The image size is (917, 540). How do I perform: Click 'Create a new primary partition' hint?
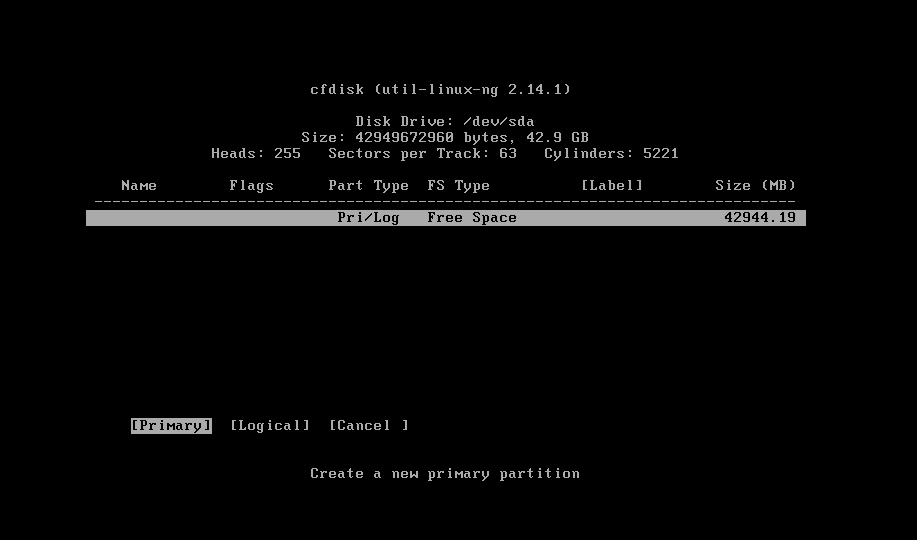[x=445, y=473]
